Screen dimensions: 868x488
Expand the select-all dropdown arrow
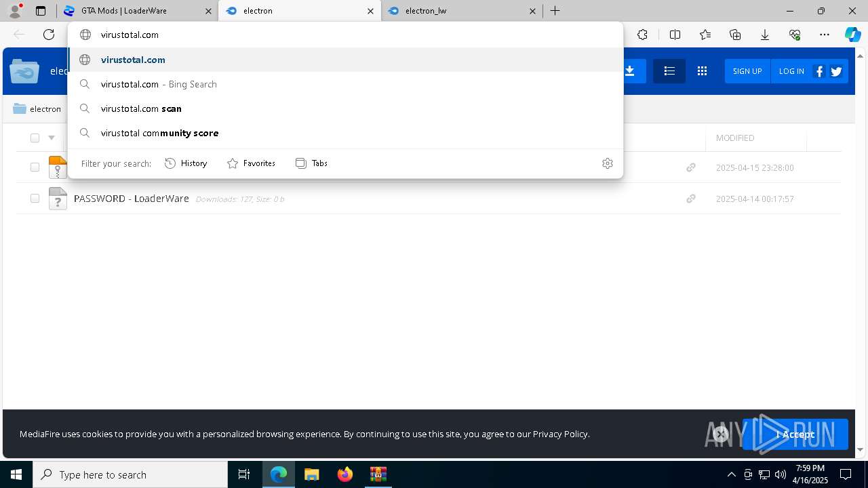52,138
